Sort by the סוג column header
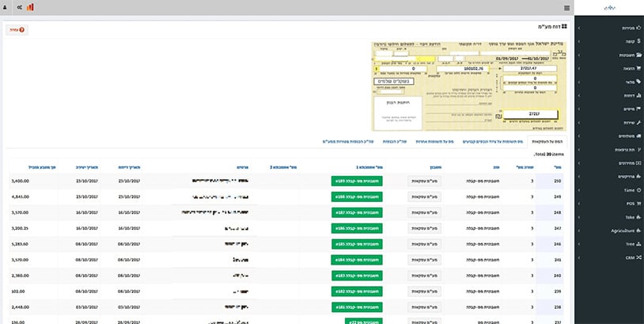Image resolution: width=644 pixels, height=324 pixels. click(497, 167)
